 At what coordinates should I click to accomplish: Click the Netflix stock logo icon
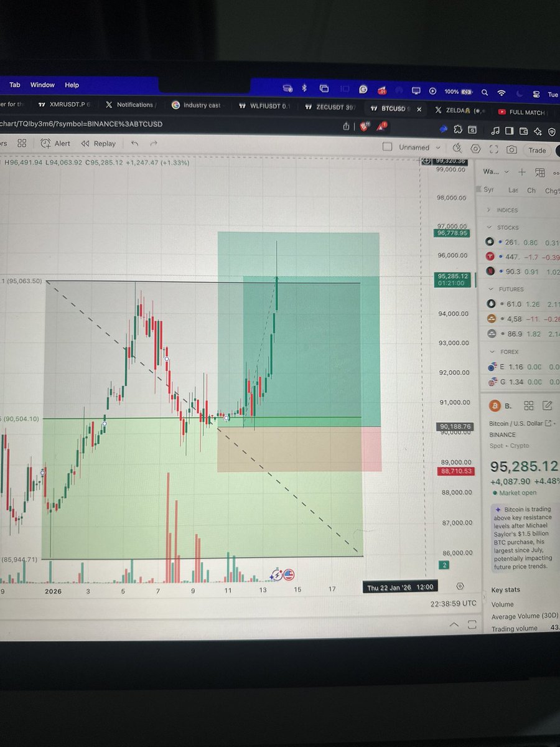click(x=490, y=272)
